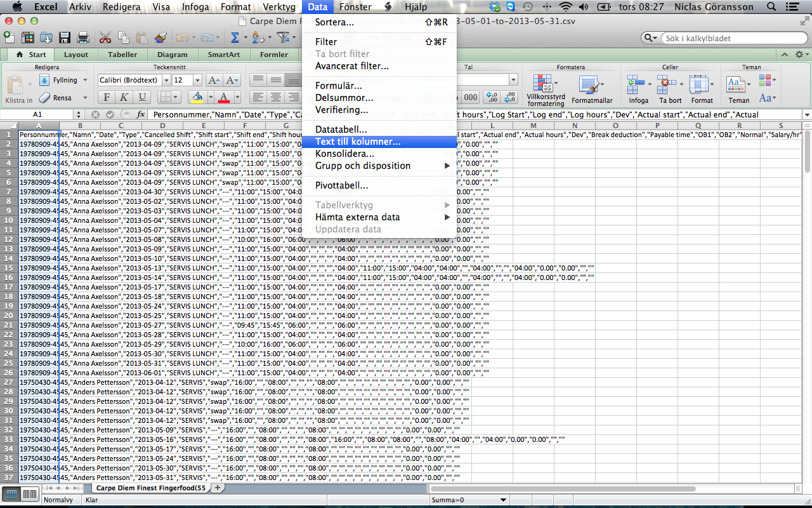Click the copy icon in toolbar
Screen dimensions: 812x508
click(x=124, y=37)
